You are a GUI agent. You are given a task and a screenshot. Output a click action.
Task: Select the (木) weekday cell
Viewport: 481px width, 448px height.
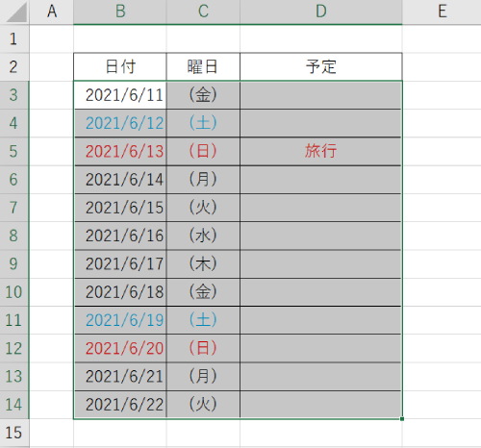pyautogui.click(x=203, y=263)
